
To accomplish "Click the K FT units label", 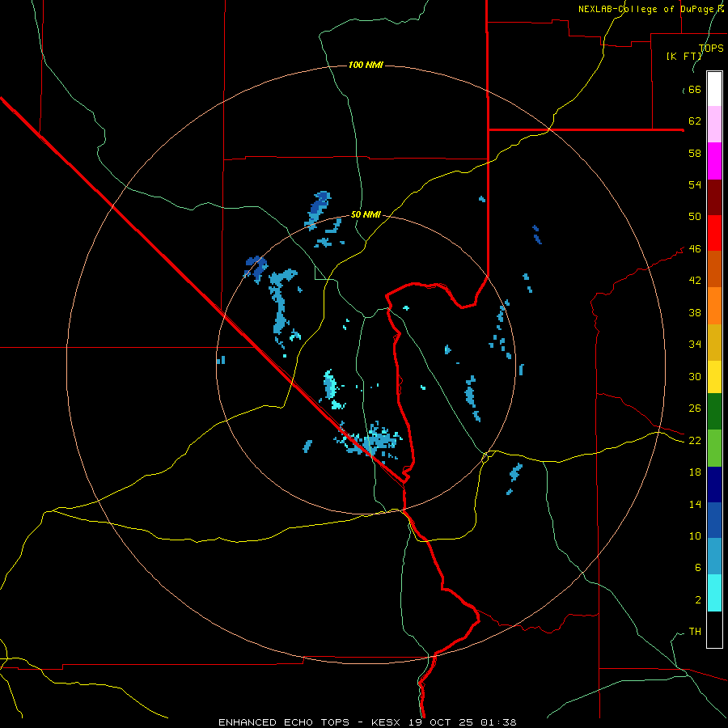I will click(x=684, y=56).
